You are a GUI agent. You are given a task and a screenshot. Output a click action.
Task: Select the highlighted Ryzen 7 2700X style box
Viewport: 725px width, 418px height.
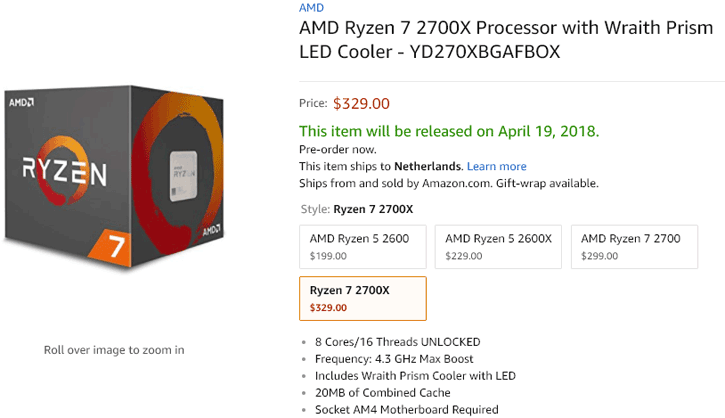(x=362, y=297)
